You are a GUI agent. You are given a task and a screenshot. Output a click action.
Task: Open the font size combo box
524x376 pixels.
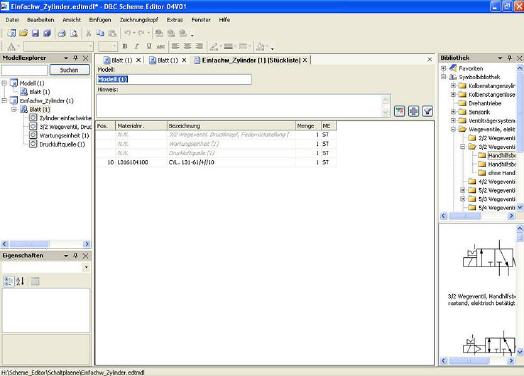[x=108, y=46]
